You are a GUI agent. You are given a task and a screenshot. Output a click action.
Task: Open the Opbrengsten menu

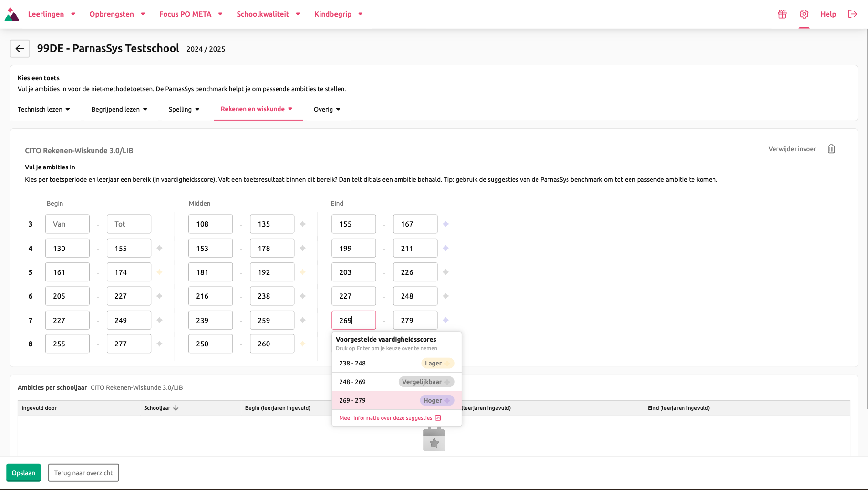click(117, 14)
